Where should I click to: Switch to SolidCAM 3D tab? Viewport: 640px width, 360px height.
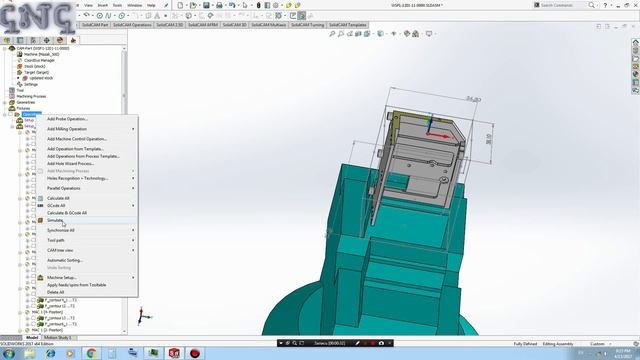235,25
